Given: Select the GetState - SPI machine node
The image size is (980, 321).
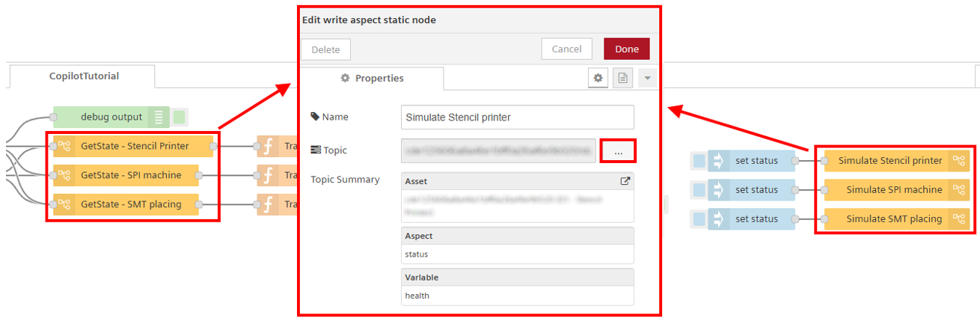Looking at the screenshot, I should [x=131, y=175].
